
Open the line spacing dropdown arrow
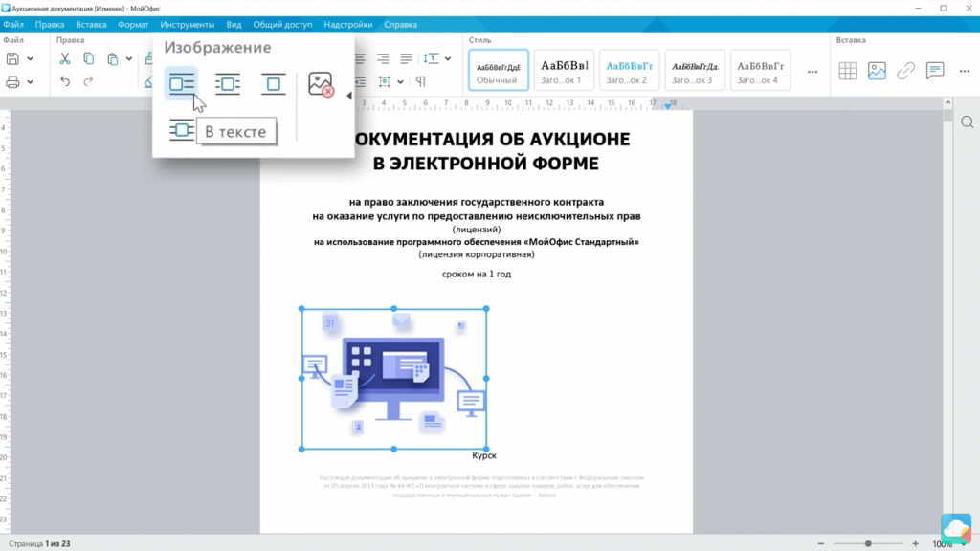coord(448,58)
